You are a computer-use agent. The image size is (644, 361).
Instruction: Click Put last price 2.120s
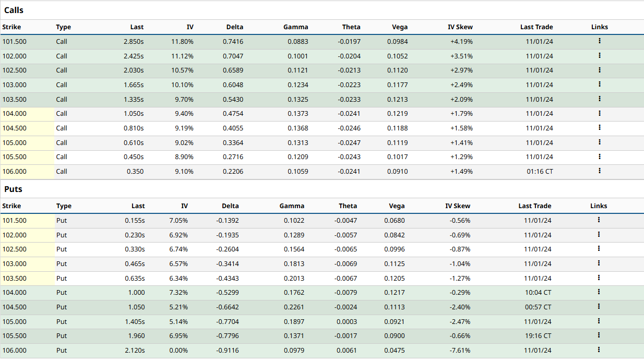pyautogui.click(x=135, y=351)
